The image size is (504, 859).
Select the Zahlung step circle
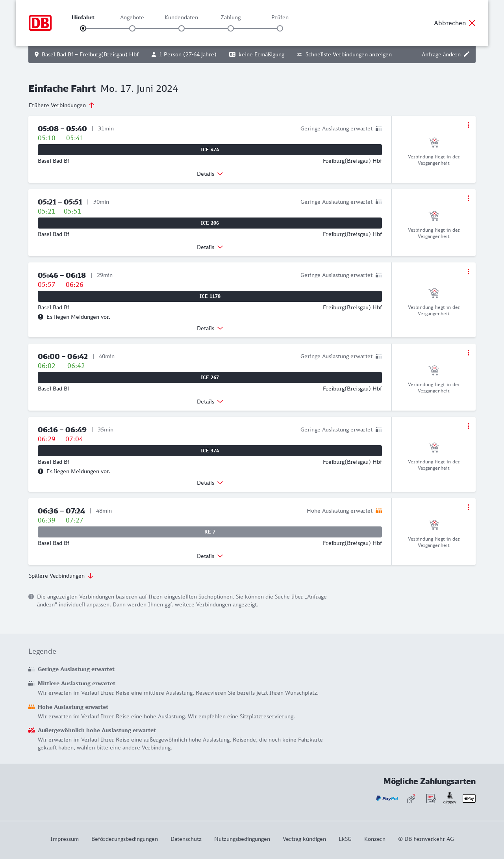pos(231,28)
